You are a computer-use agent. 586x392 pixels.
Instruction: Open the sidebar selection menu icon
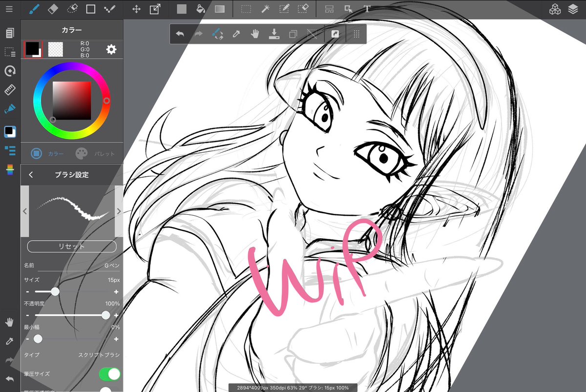10,52
